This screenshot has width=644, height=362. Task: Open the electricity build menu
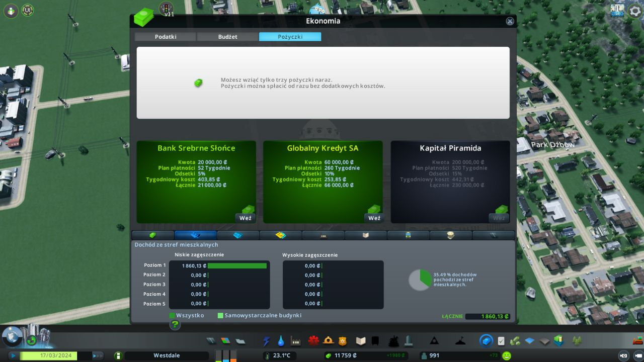tap(266, 341)
